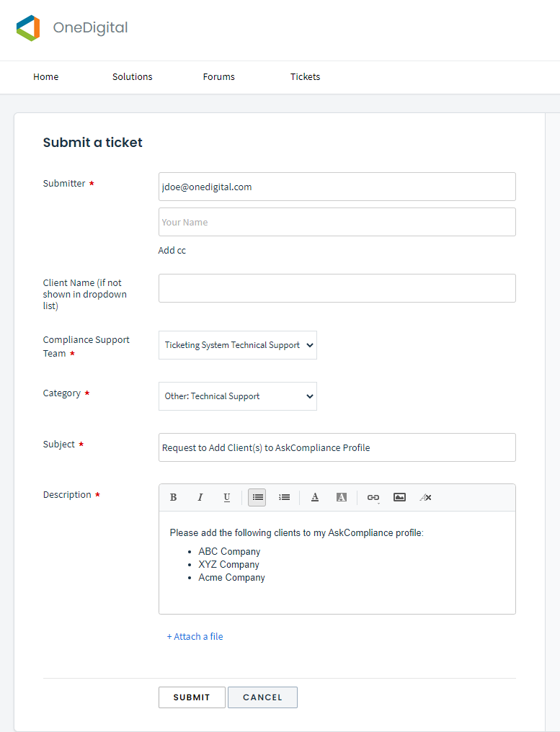Click the 'Submit a ticket' heading
Screen dimensions: 560x732
(x=92, y=143)
